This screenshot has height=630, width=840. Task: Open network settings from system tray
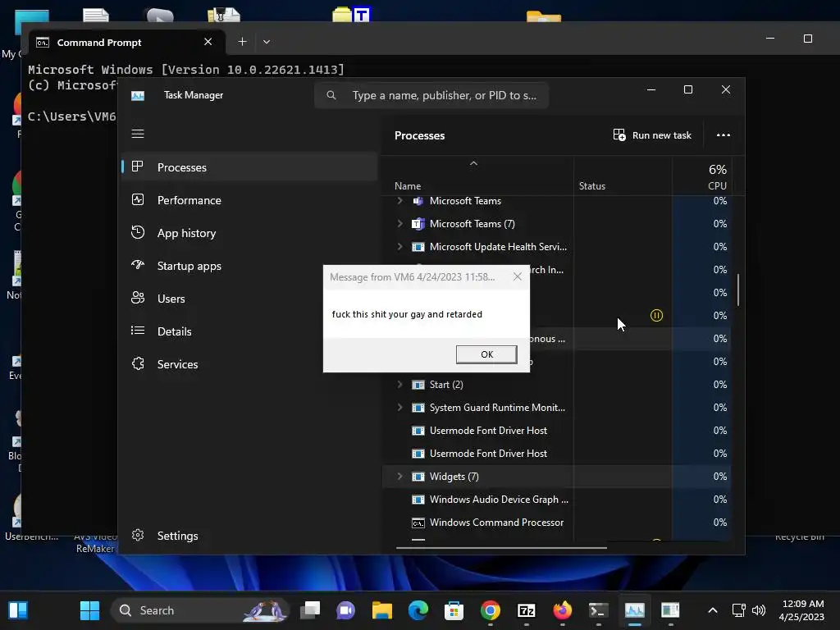click(739, 610)
